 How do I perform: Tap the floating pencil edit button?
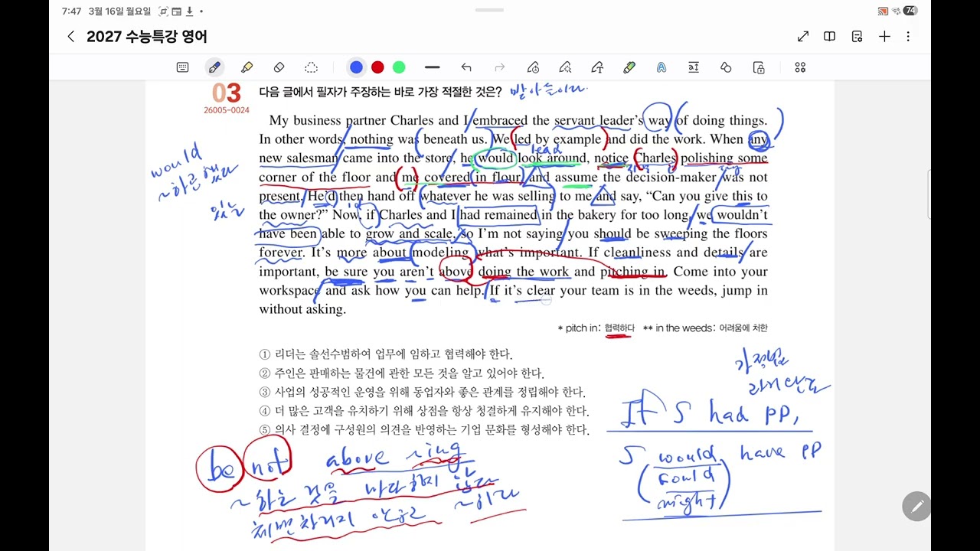point(916,507)
